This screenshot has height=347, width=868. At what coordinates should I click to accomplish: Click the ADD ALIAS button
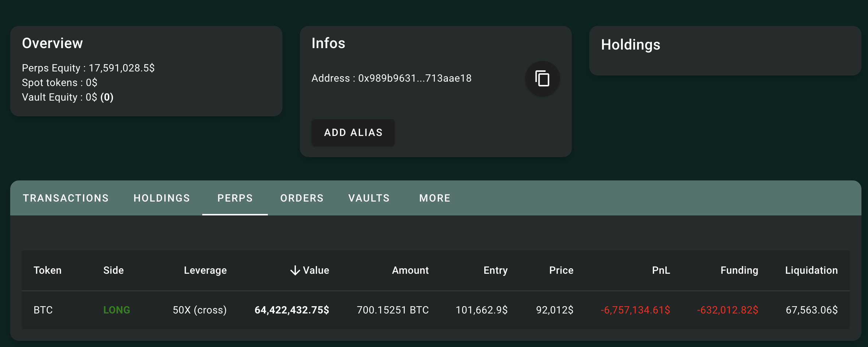353,132
